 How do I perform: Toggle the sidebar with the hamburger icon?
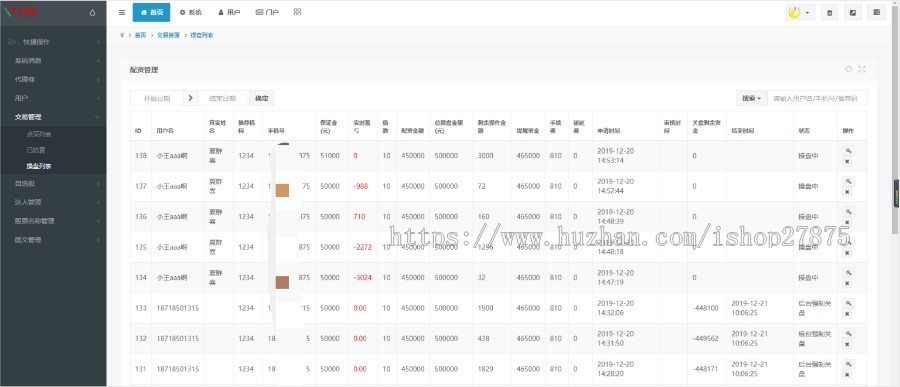(x=122, y=12)
